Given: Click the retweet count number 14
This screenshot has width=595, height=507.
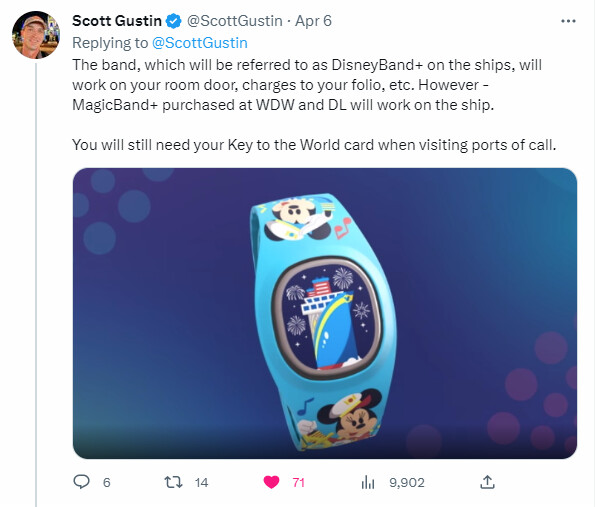Looking at the screenshot, I should click(201, 483).
